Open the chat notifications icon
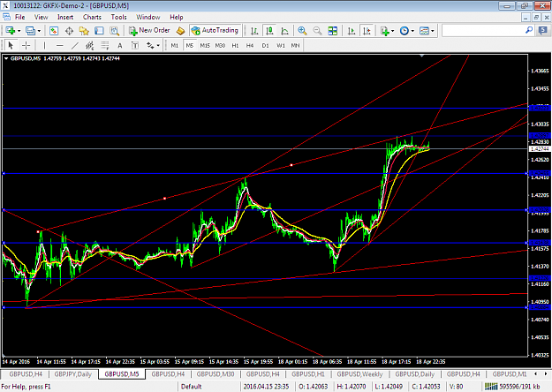 click(x=543, y=31)
